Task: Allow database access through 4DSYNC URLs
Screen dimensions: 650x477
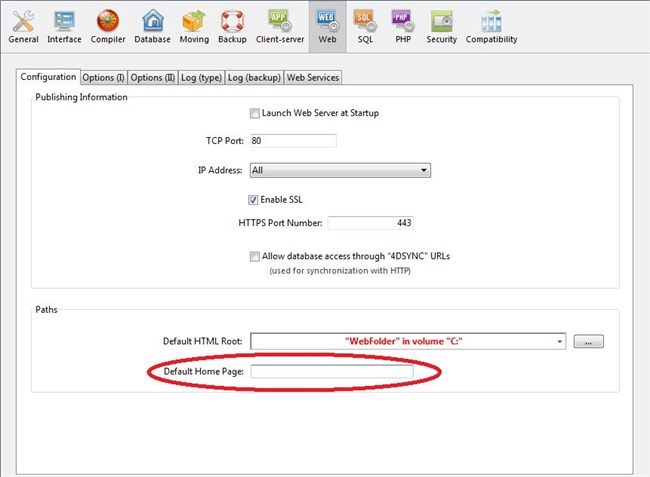Action: pos(255,256)
